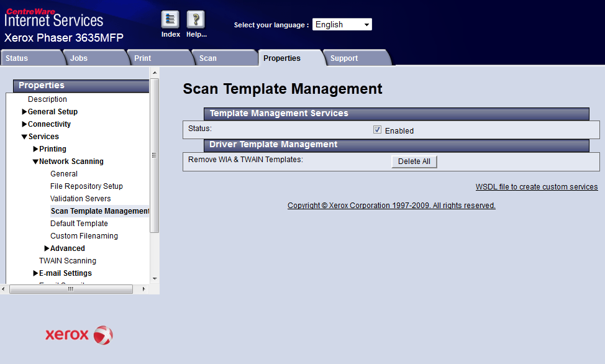Click the CentreWare Internet Services logo
The height and width of the screenshot is (364, 605).
coord(54,18)
